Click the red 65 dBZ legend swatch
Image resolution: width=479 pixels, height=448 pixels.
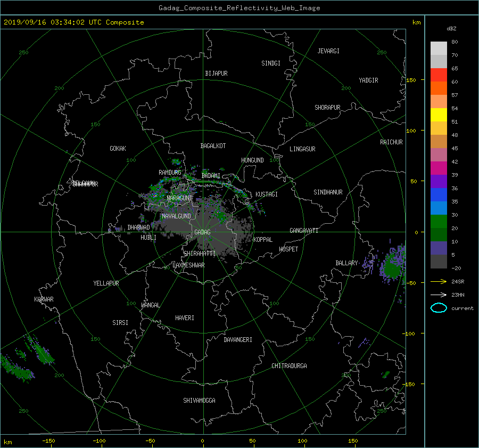(439, 75)
